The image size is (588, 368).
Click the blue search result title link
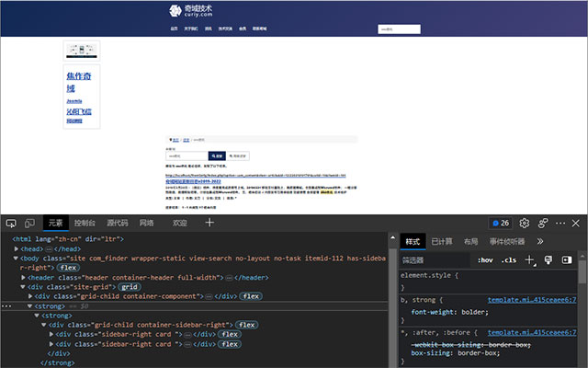193,181
